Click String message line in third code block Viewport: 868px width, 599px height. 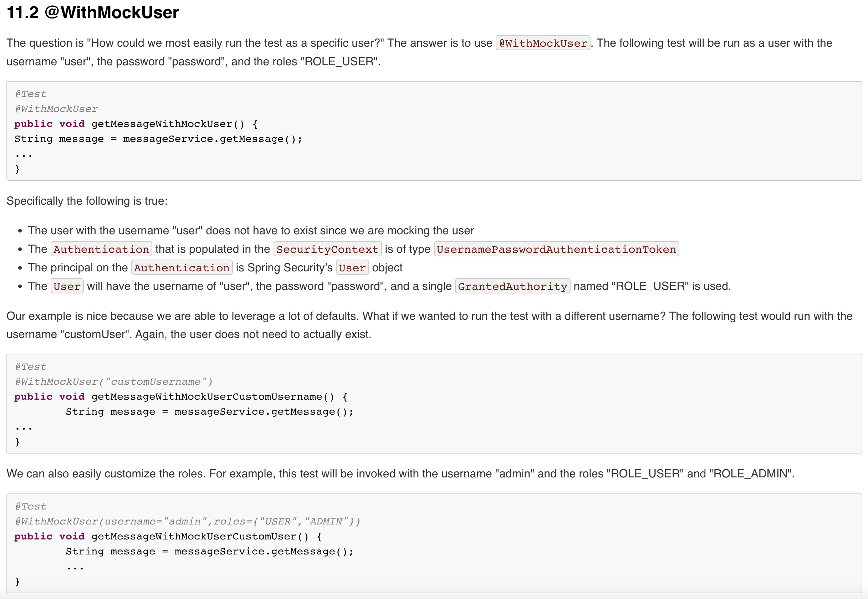pos(209,551)
